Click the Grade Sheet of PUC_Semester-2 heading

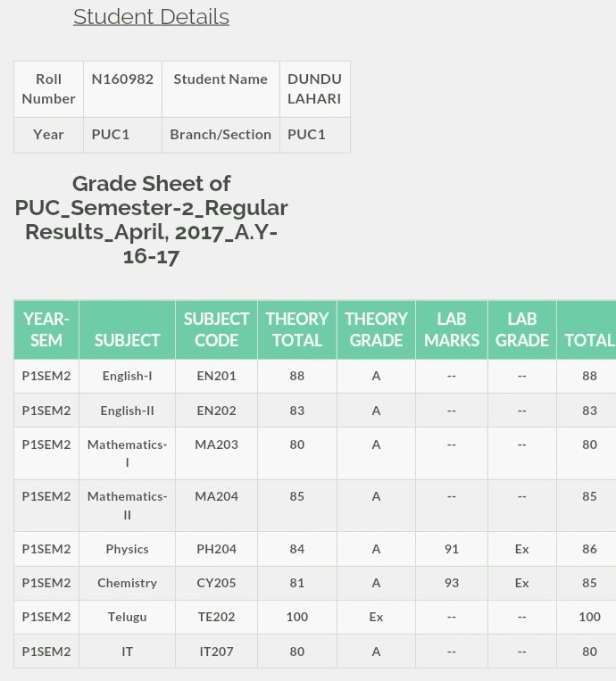coord(151,220)
